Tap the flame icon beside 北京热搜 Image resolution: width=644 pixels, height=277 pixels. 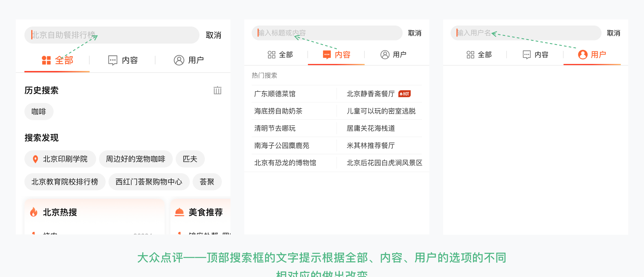click(34, 212)
